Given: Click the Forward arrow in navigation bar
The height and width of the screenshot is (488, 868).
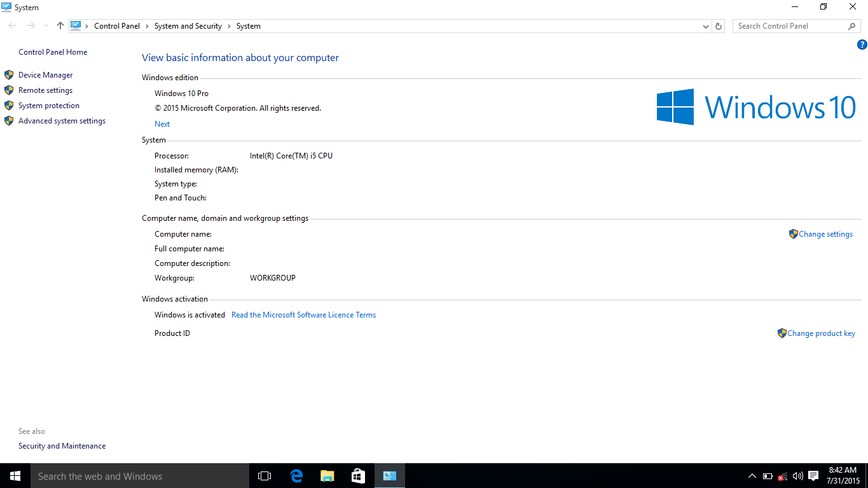Looking at the screenshot, I should (31, 26).
